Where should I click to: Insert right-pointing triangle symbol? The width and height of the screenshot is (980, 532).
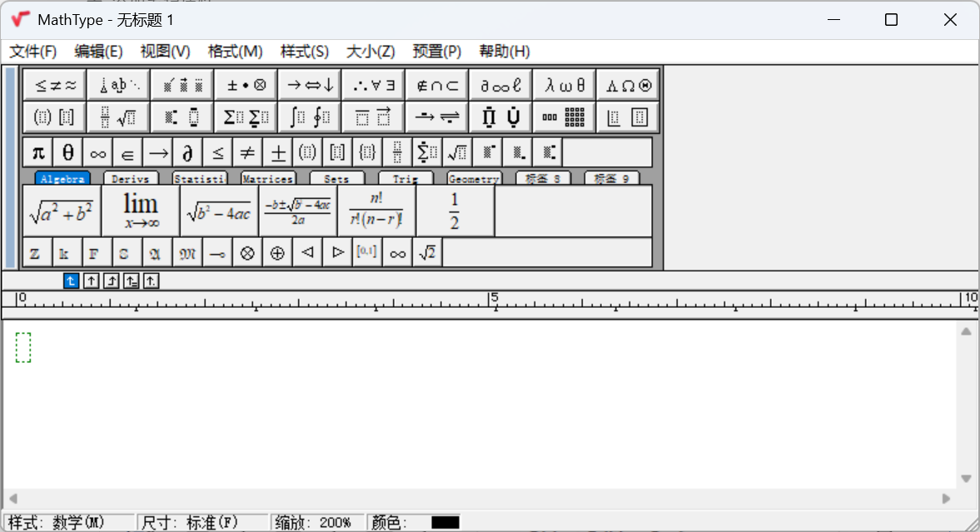[337, 253]
